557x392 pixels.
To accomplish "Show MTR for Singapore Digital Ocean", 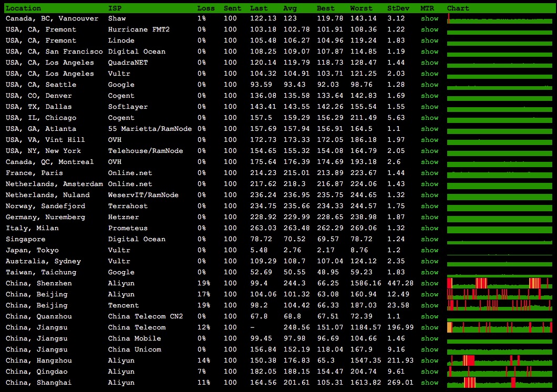I will click(x=429, y=239).
